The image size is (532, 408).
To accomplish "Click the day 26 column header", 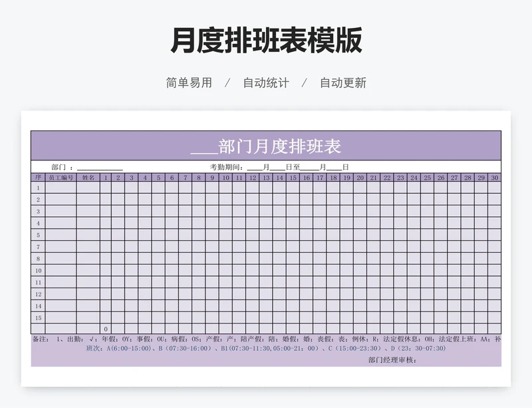I will [x=441, y=177].
